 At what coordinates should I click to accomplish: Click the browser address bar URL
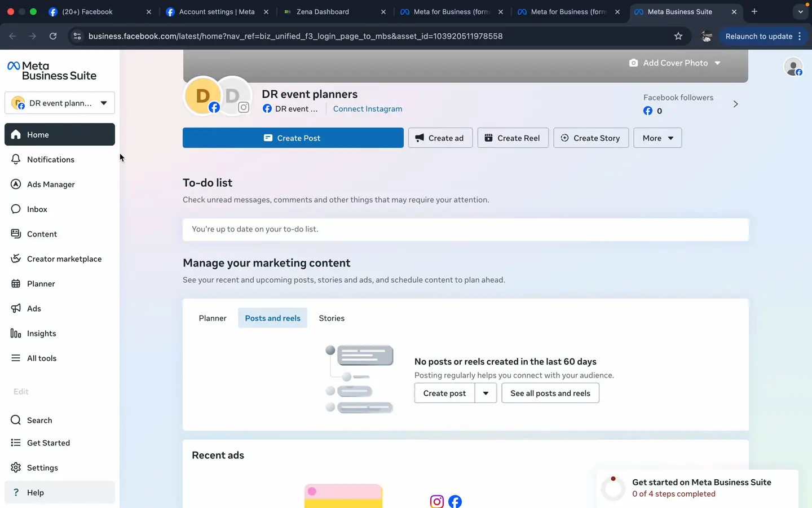coord(295,36)
